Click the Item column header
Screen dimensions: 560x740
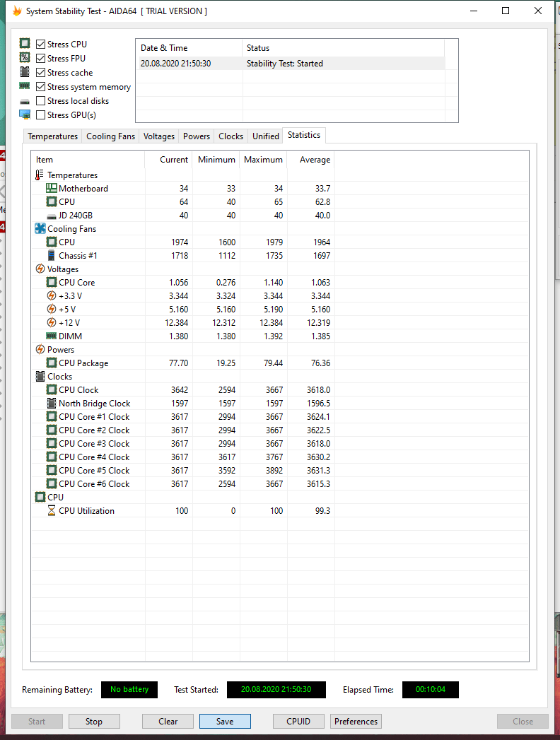pyautogui.click(x=88, y=160)
